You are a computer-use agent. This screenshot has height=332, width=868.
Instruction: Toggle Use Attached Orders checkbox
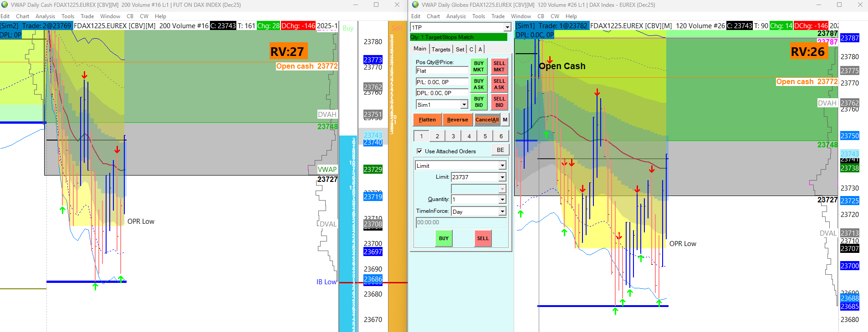(x=419, y=151)
